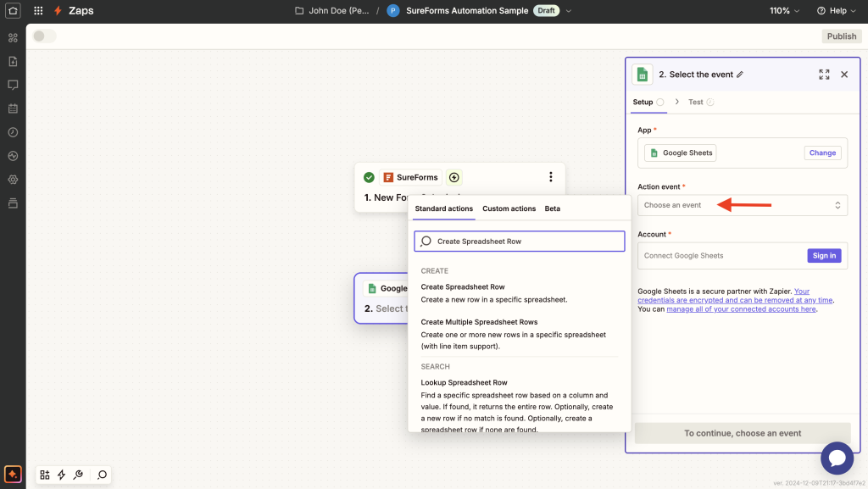Click the pencil icon to rename step
The image size is (868, 489).
pyautogui.click(x=740, y=75)
